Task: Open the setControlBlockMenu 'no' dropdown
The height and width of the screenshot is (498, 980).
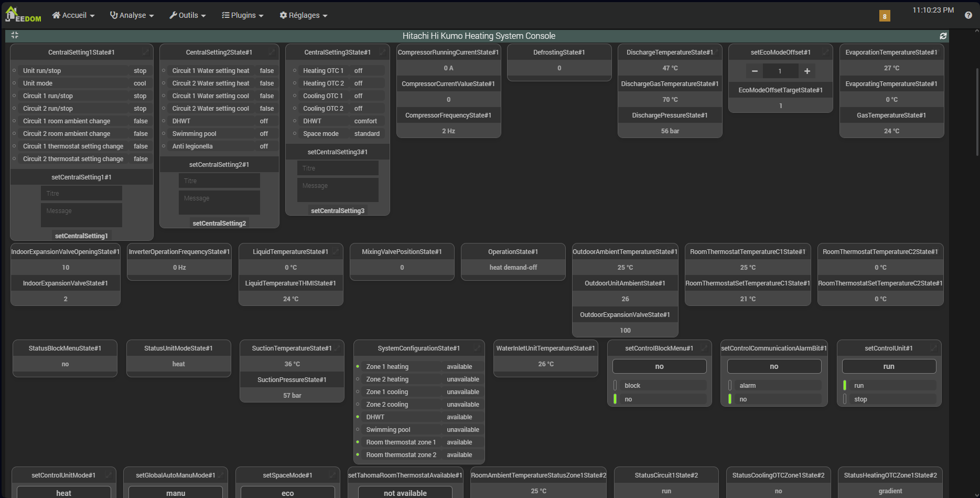Action: (660, 366)
